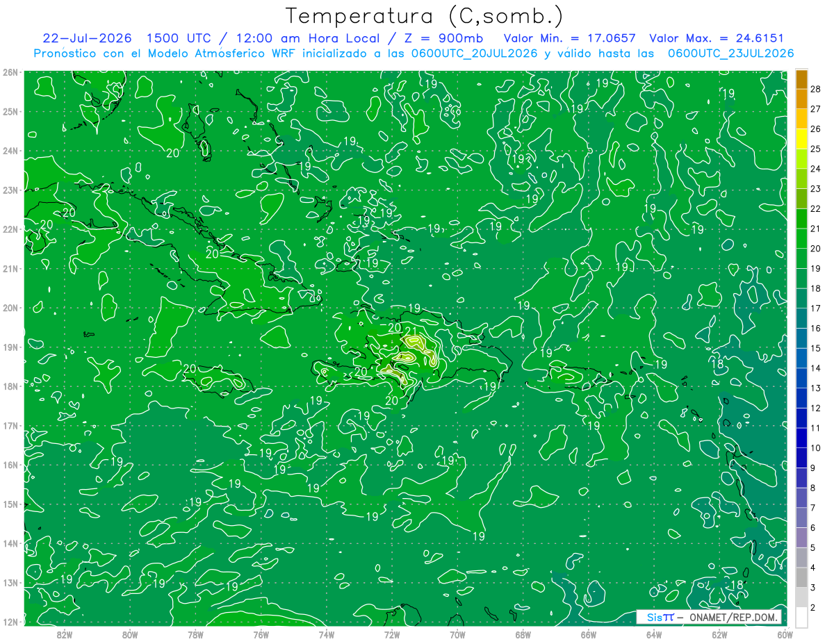Click the '12N' latitude label
The image size is (834, 644).
pyautogui.click(x=10, y=622)
